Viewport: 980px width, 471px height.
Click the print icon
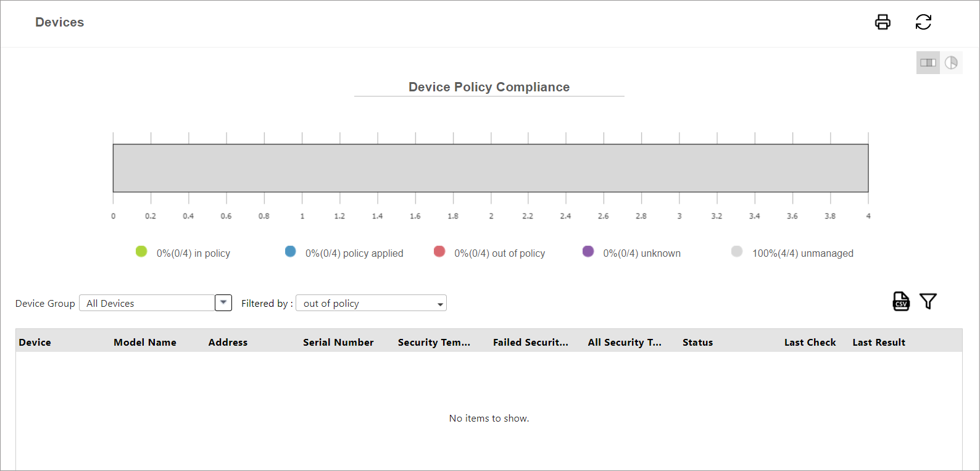pos(882,22)
